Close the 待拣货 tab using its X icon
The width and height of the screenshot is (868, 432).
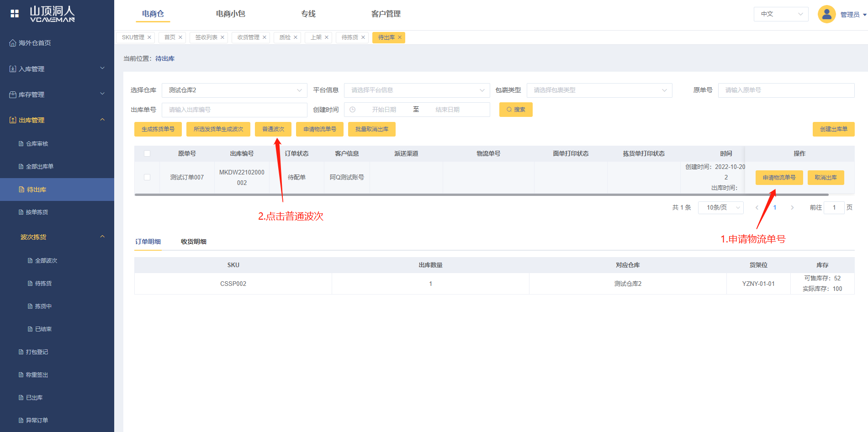pos(363,37)
